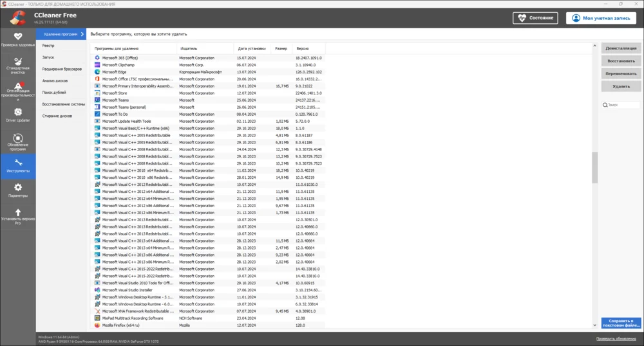The image size is (644, 346).
Task: Select the Удаление программ (Uninstall) tab
Action: click(x=61, y=34)
